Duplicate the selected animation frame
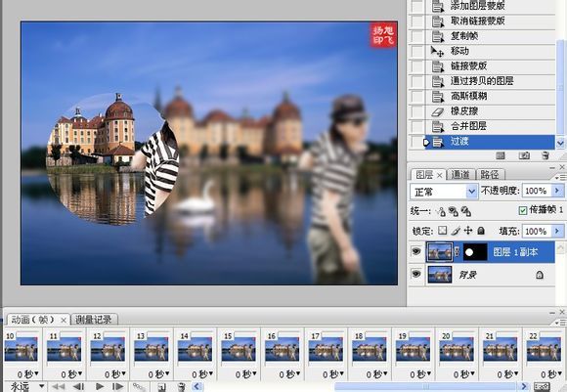Viewport: 567px width, 392px height. pyautogui.click(x=161, y=387)
